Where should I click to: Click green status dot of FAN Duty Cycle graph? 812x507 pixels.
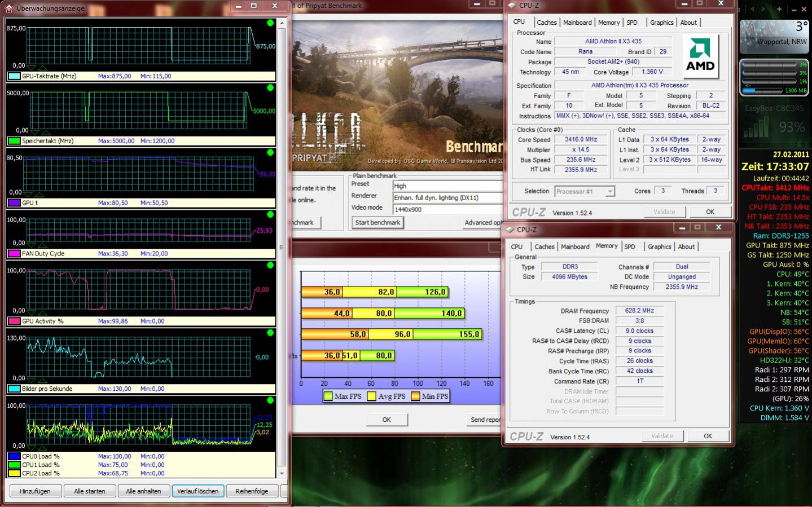coord(270,215)
